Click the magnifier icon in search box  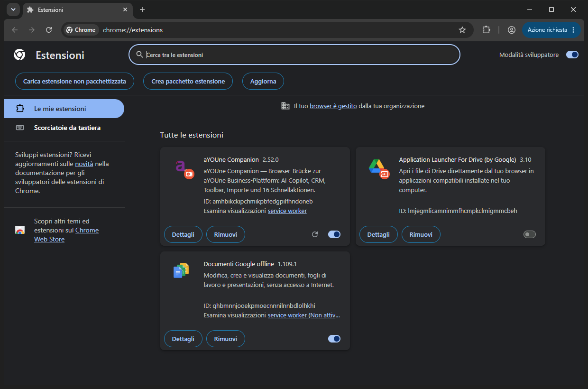[x=139, y=55]
